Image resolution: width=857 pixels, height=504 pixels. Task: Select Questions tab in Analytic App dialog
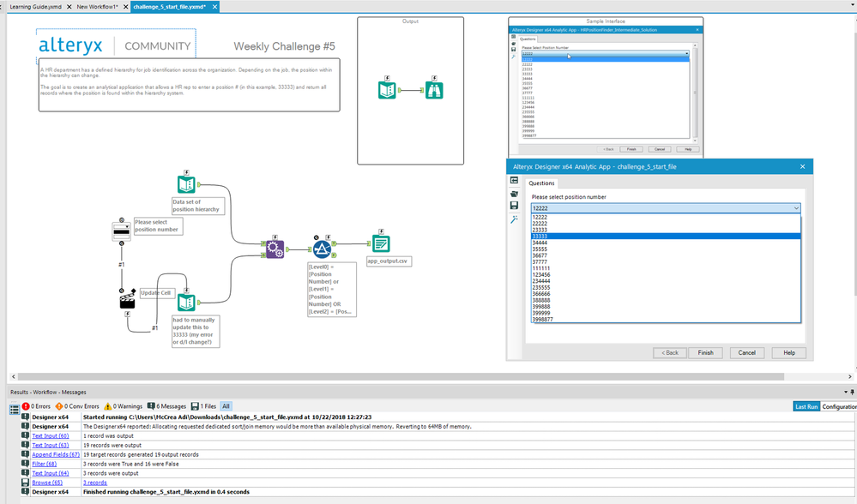(541, 183)
